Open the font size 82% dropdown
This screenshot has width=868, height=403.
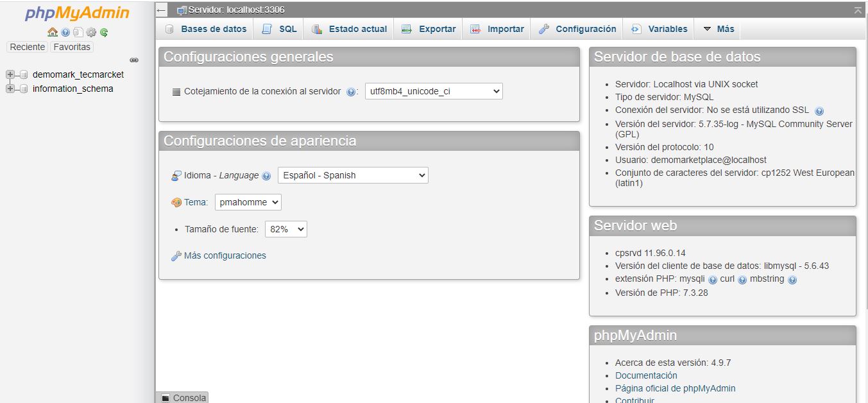286,229
